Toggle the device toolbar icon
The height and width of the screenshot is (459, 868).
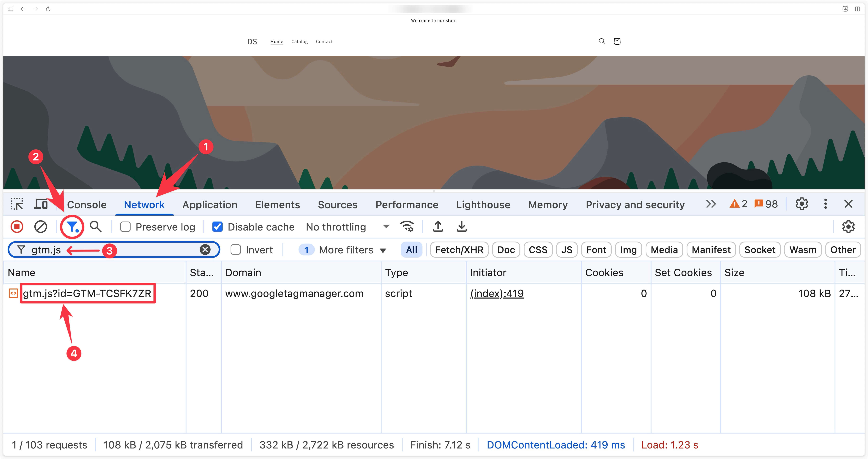[x=41, y=204]
